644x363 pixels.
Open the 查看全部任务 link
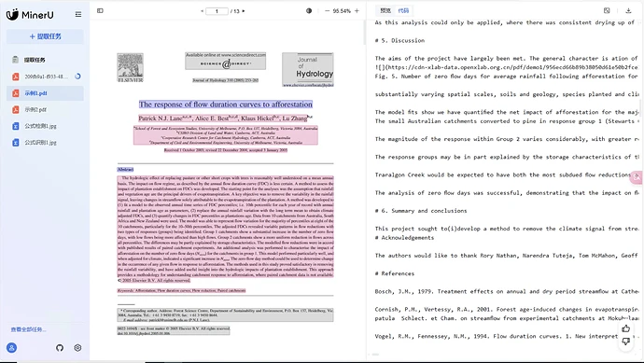(x=28, y=329)
